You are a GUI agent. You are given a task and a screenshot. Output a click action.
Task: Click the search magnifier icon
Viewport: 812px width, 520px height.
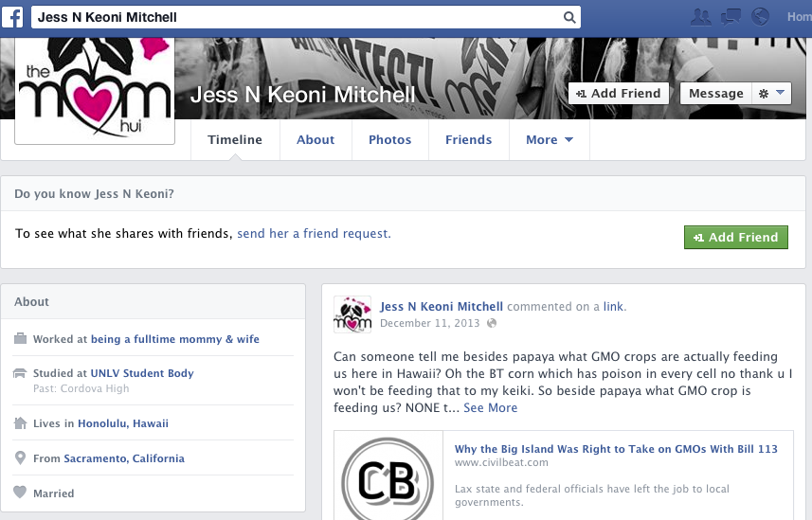pos(569,18)
